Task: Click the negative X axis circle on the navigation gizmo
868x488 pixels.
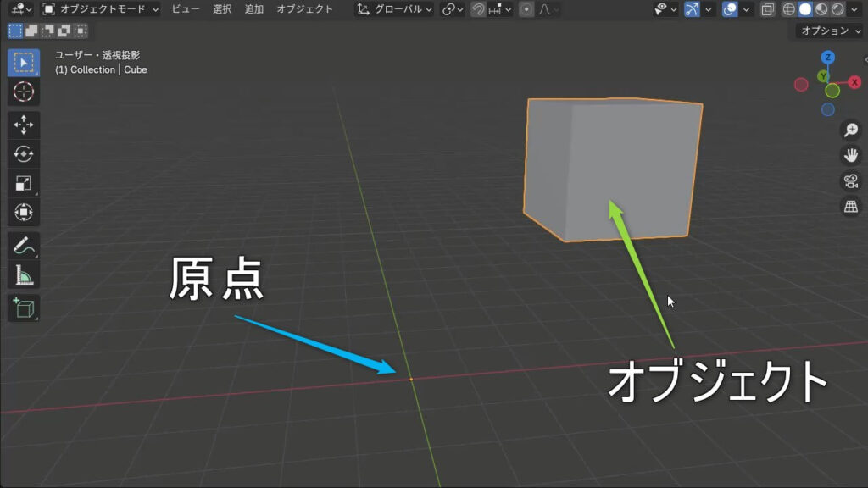Action: [x=801, y=85]
